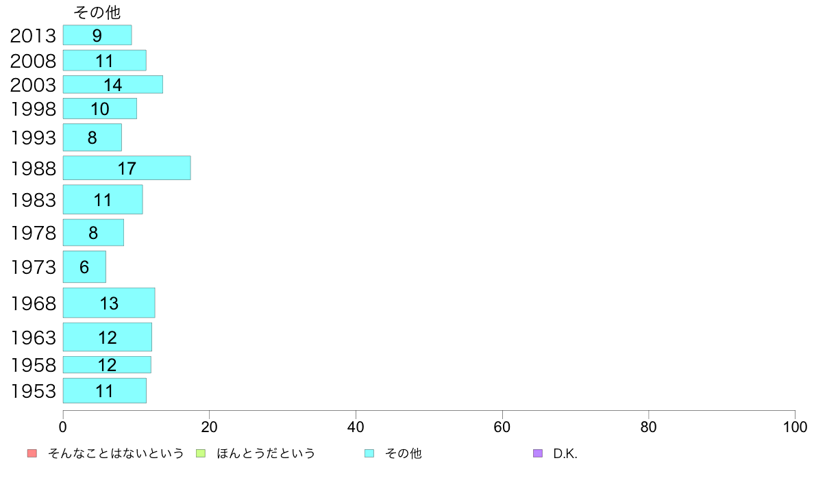Select the 1968 bar showing 13
The width and height of the screenshot is (814, 504).
tap(108, 303)
